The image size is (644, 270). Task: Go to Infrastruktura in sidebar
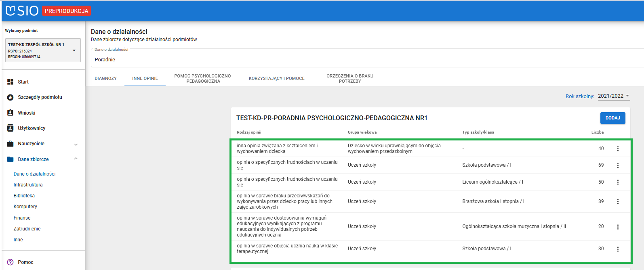point(28,185)
